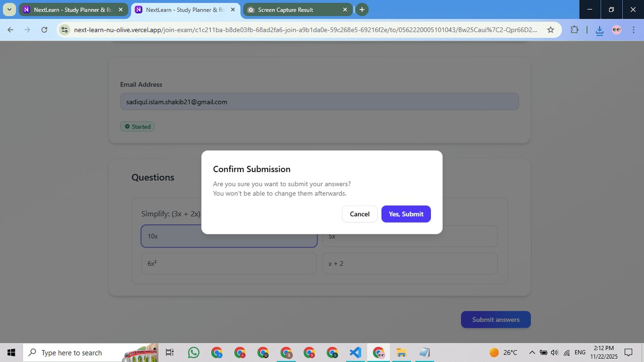Reload the page with the refresh icon

point(45,30)
